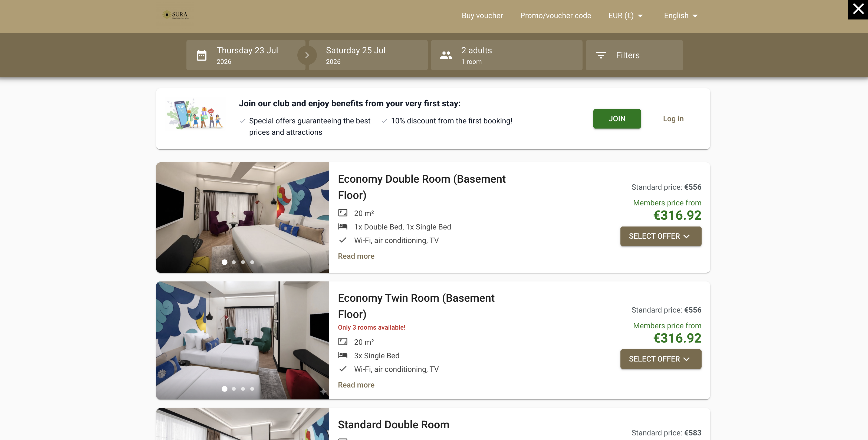Image resolution: width=868 pixels, height=440 pixels.
Task: Click the Log in link
Action: click(x=673, y=119)
